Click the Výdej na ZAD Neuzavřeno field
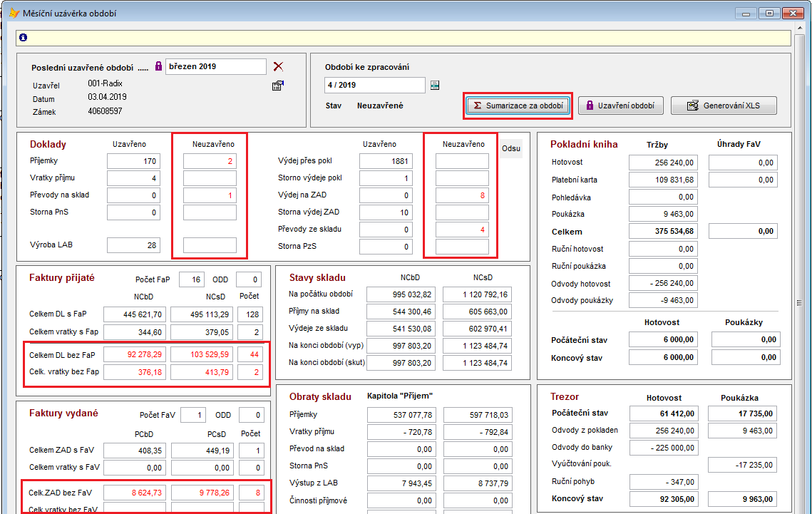The image size is (812, 514). pos(462,195)
